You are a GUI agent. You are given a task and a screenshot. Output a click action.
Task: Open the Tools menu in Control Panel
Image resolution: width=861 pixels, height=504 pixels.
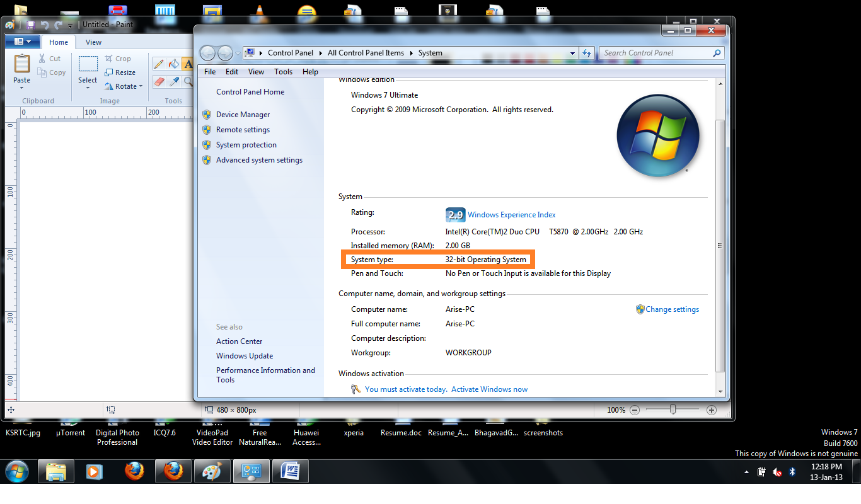(283, 72)
